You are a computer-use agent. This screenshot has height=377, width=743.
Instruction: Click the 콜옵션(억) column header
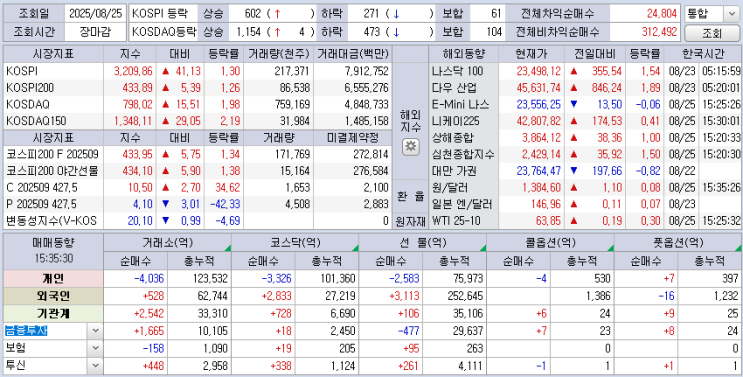550,243
